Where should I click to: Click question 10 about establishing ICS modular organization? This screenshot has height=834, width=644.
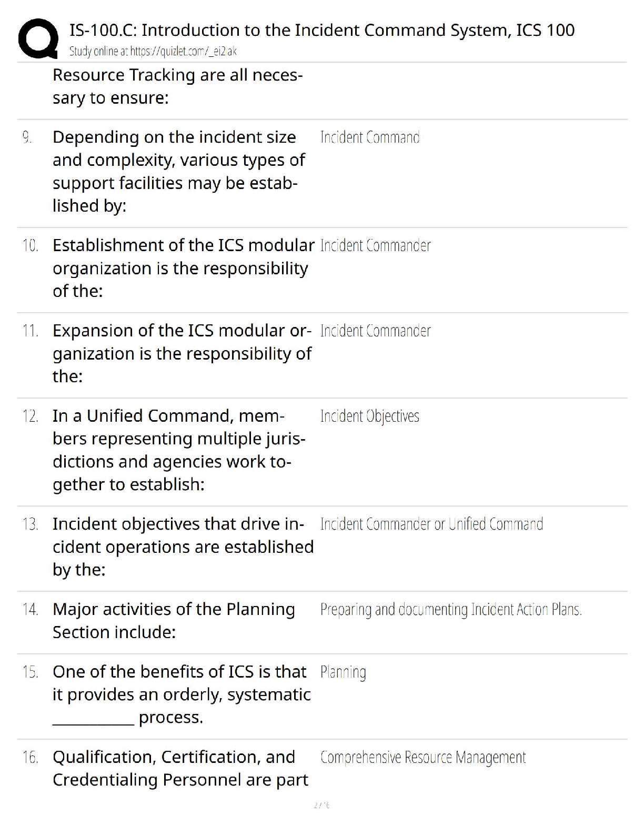tap(183, 268)
